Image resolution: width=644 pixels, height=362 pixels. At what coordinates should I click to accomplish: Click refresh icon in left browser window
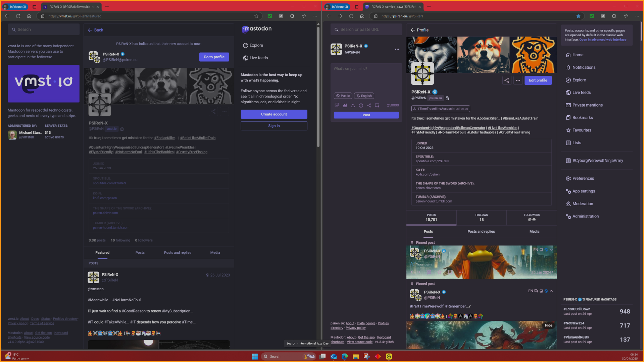(x=18, y=16)
